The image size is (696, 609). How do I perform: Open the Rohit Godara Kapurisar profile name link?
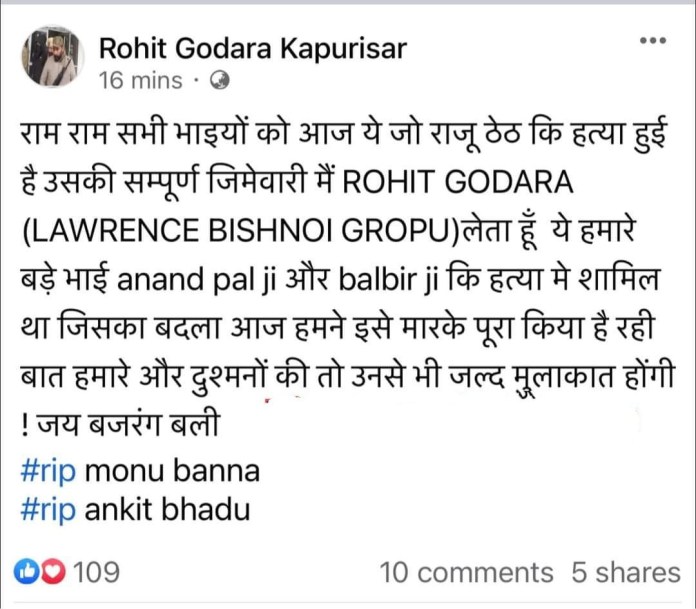click(253, 48)
